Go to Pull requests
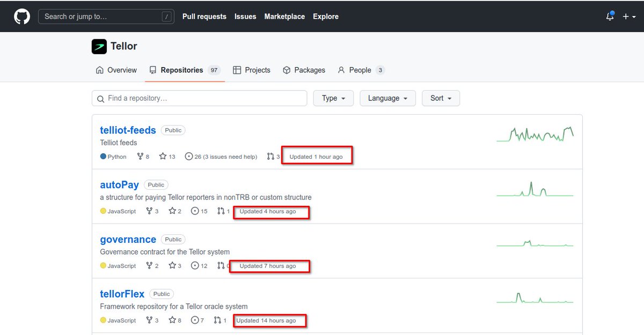644x335 pixels. (x=204, y=17)
